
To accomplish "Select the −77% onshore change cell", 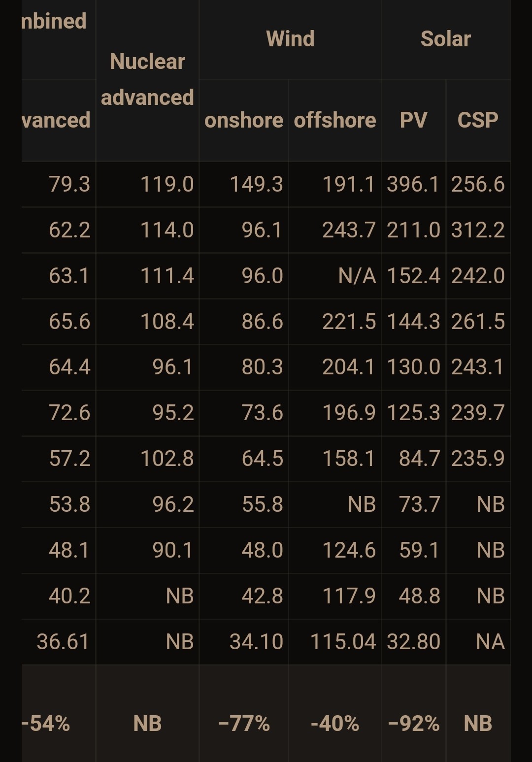I will click(x=244, y=724).
